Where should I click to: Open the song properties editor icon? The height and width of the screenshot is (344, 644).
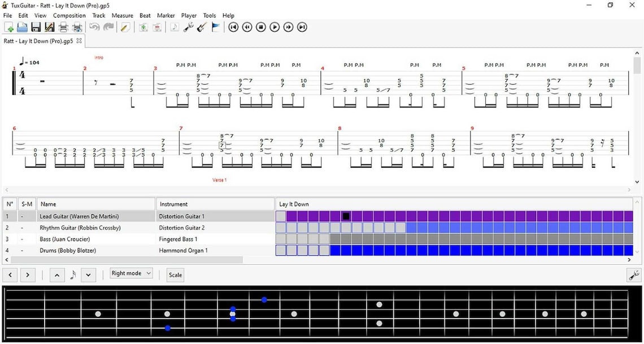pos(125,27)
